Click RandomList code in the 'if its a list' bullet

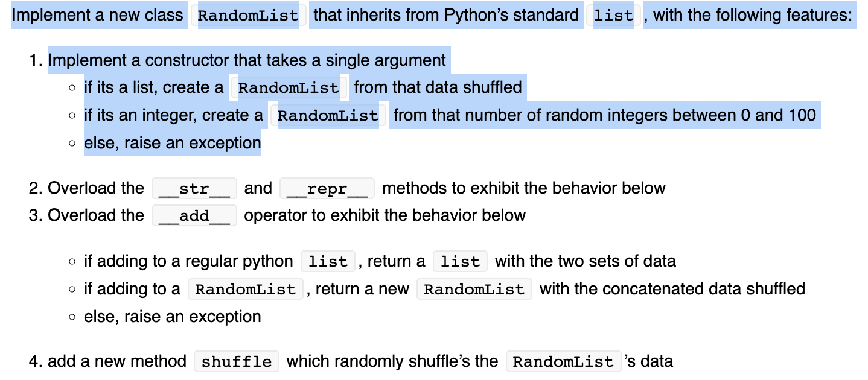pyautogui.click(x=289, y=87)
